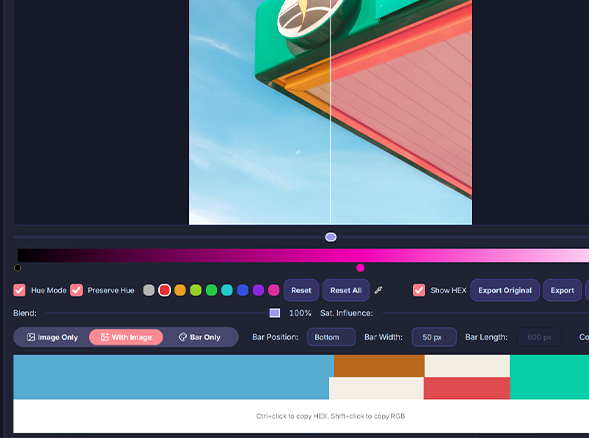Image resolution: width=589 pixels, height=438 pixels.
Task: Click the magenta gradient stop marker
Action: click(x=360, y=268)
